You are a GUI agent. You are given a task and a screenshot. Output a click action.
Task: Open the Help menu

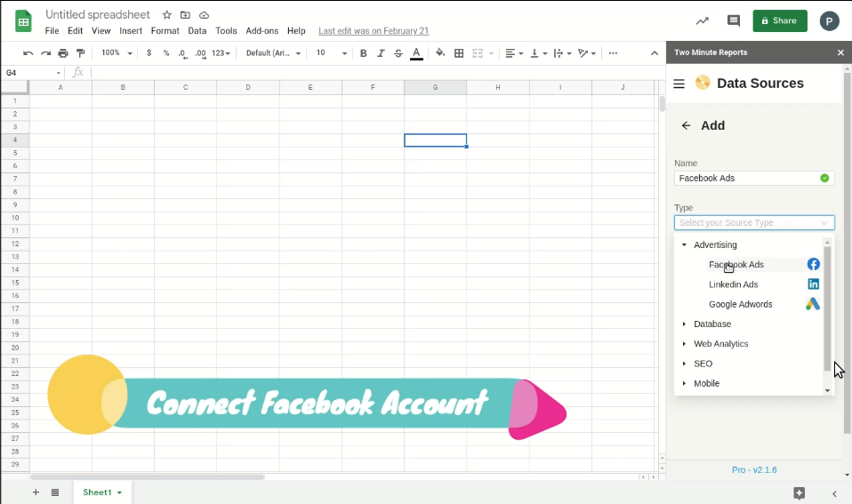296,31
